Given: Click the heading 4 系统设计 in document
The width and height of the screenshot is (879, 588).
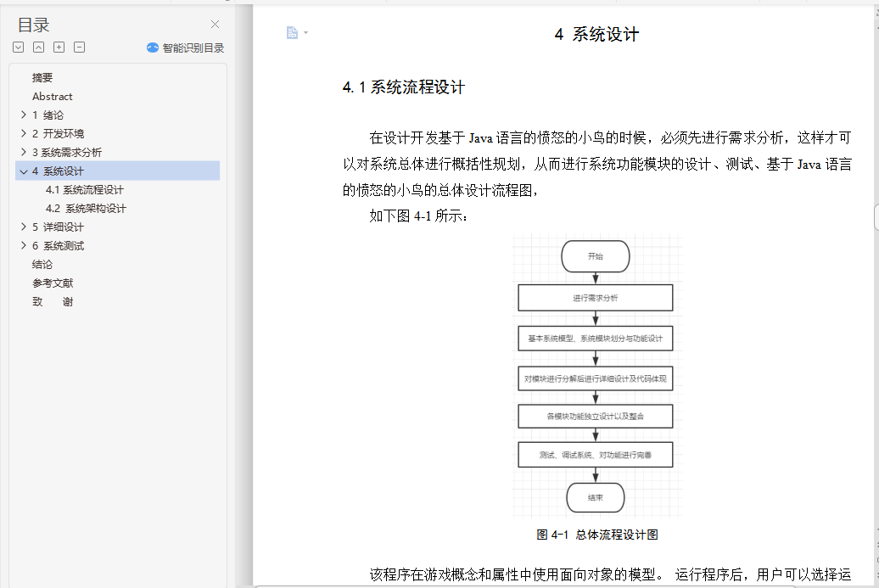Looking at the screenshot, I should tap(596, 34).
